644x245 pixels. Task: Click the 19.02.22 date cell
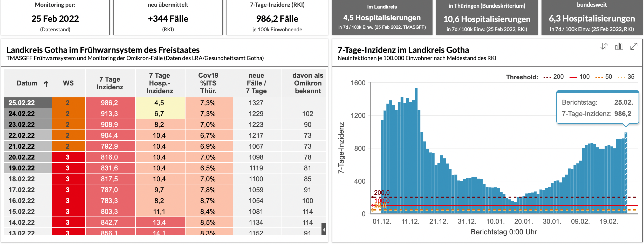click(x=28, y=168)
